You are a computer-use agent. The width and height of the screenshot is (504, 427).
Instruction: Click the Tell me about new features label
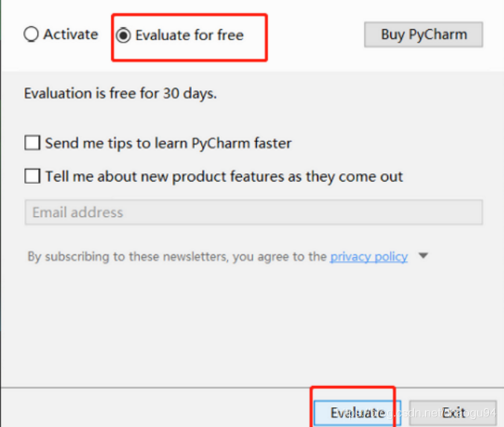click(224, 177)
